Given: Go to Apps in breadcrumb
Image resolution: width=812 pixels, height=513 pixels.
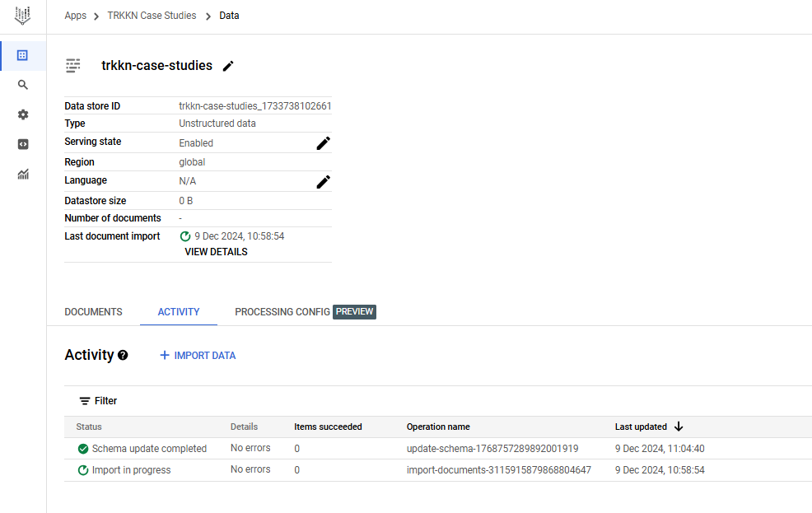Looking at the screenshot, I should [76, 16].
